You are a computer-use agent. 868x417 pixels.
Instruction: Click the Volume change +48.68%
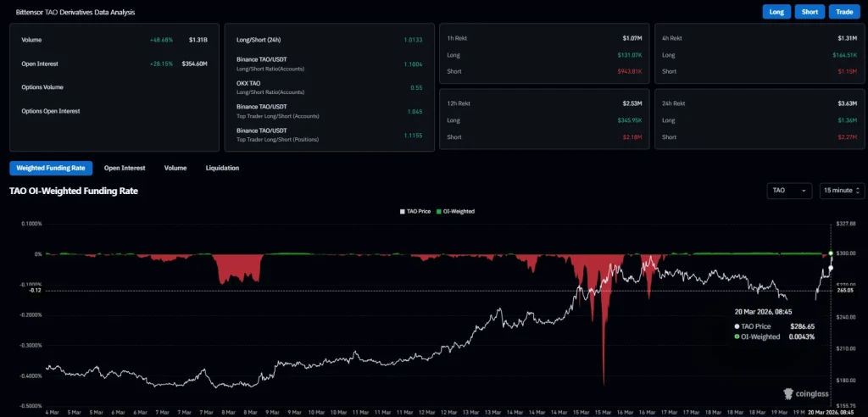(161, 40)
